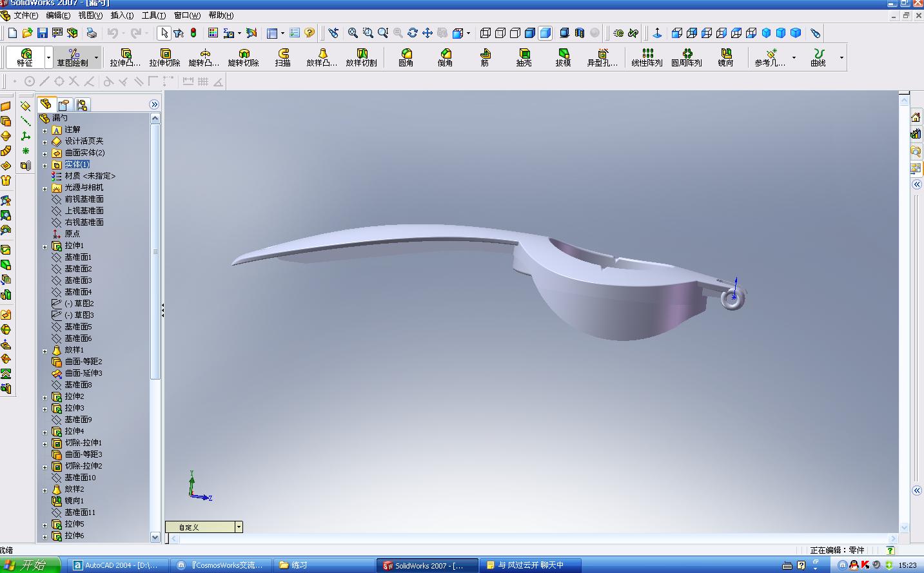This screenshot has height=573, width=924.
Task: Switch display to Hidden Lines Removed
Action: 515,33
